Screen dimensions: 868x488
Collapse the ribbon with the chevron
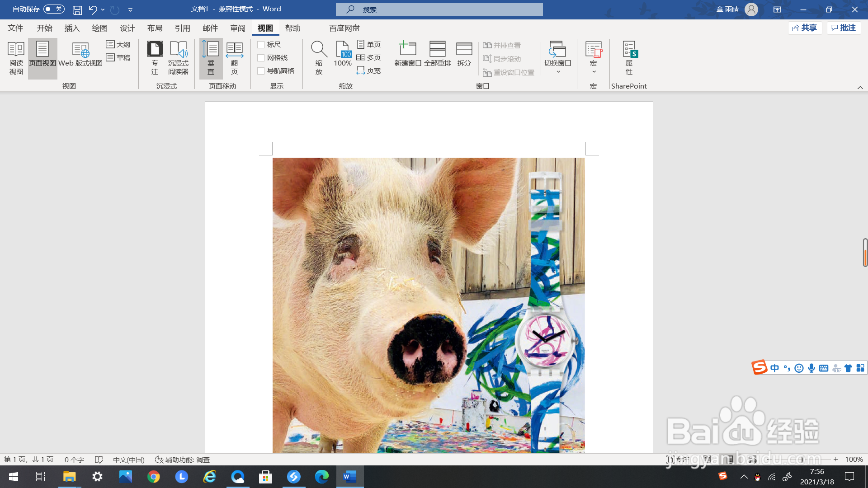860,88
